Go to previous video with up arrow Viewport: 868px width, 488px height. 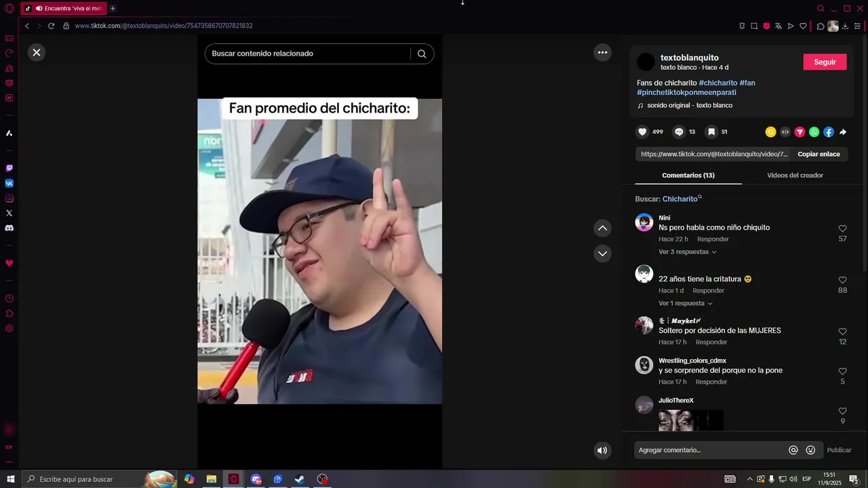click(x=602, y=228)
